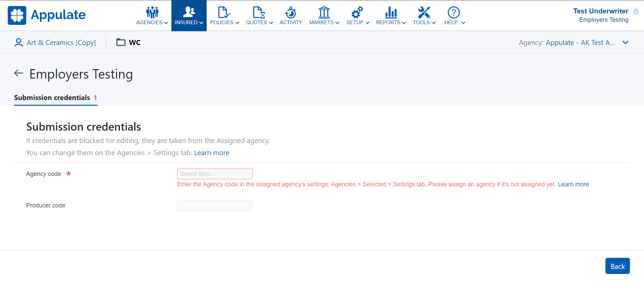Click into the Producer code field

(x=215, y=205)
